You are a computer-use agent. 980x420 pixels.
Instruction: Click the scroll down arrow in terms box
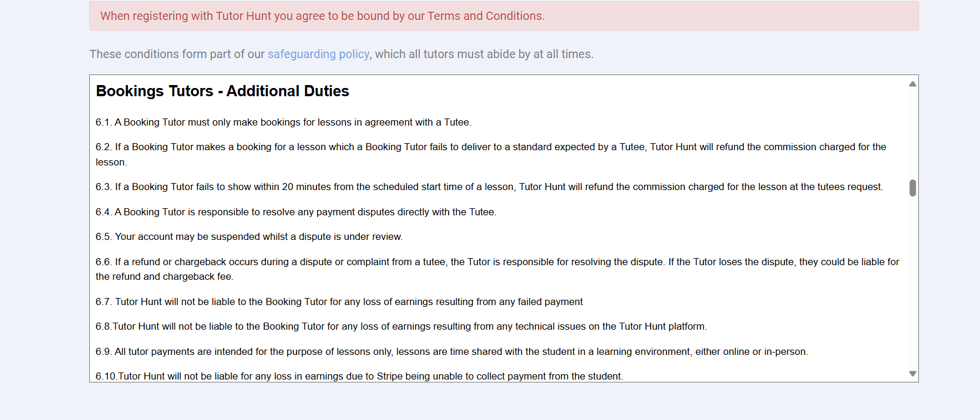pos(912,374)
